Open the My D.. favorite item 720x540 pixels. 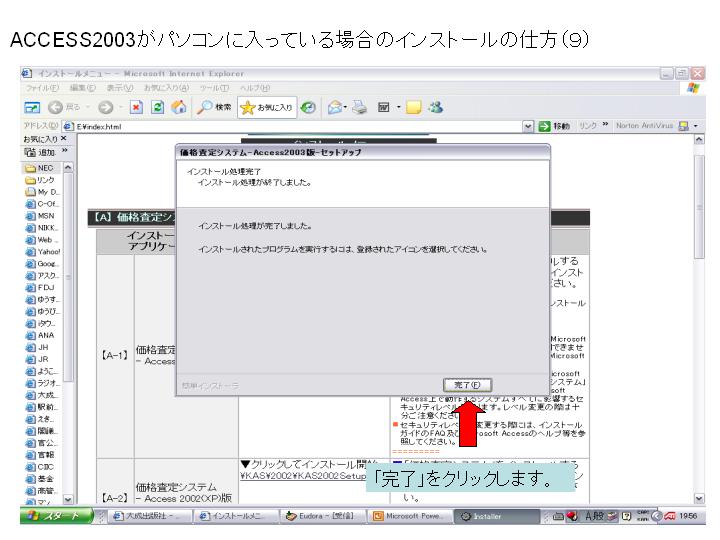click(x=43, y=192)
